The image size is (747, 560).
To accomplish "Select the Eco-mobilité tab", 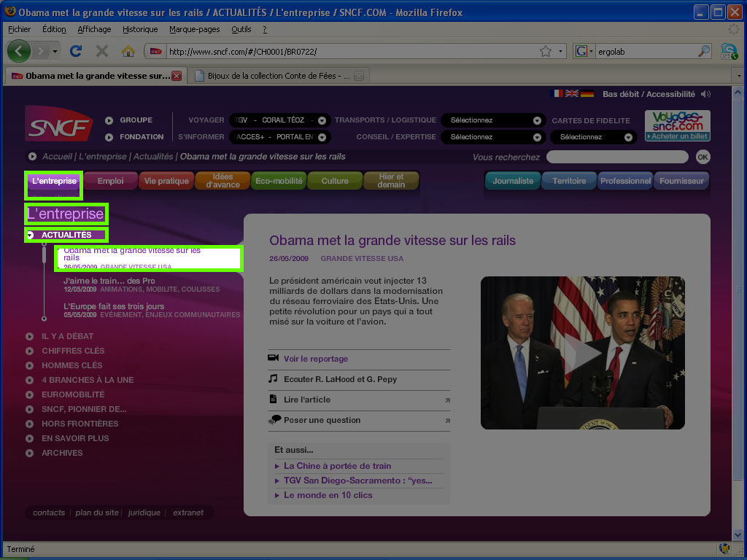I will click(279, 181).
